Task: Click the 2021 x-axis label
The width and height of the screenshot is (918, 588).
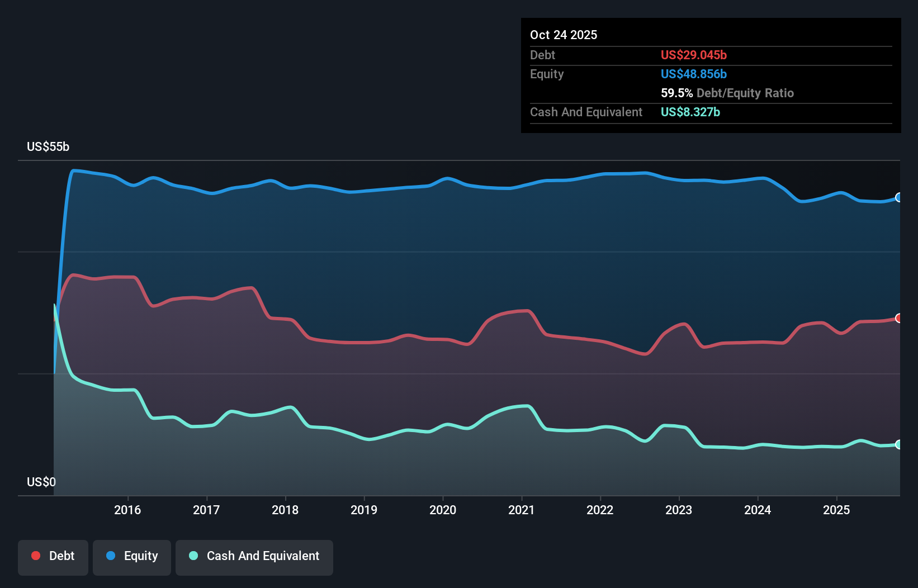Action: [x=522, y=510]
